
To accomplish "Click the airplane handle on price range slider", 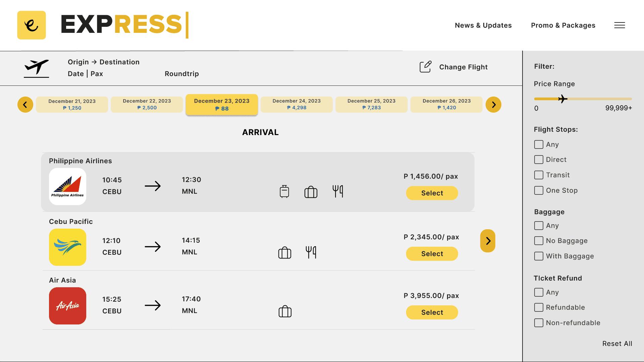I will pyautogui.click(x=563, y=99).
